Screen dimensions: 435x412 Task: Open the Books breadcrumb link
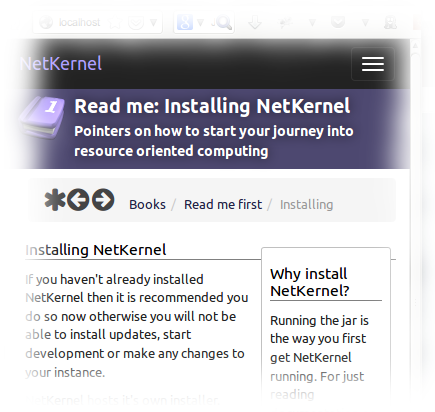[x=147, y=204]
